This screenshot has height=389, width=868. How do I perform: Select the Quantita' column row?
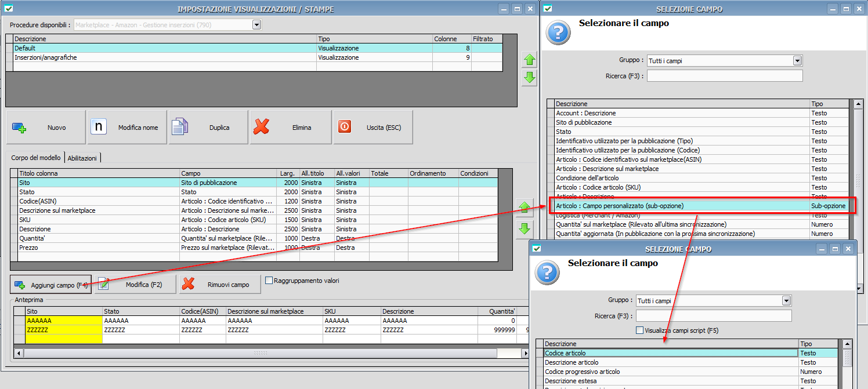[x=254, y=238]
